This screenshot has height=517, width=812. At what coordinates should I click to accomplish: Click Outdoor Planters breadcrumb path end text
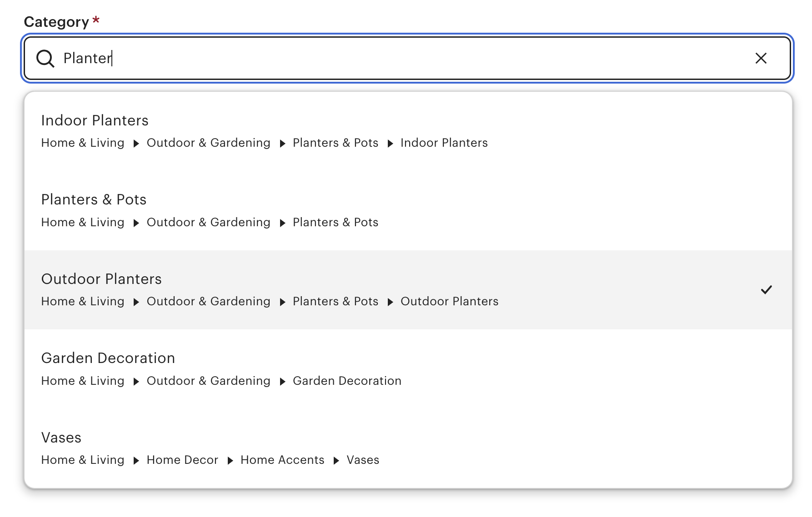point(450,301)
